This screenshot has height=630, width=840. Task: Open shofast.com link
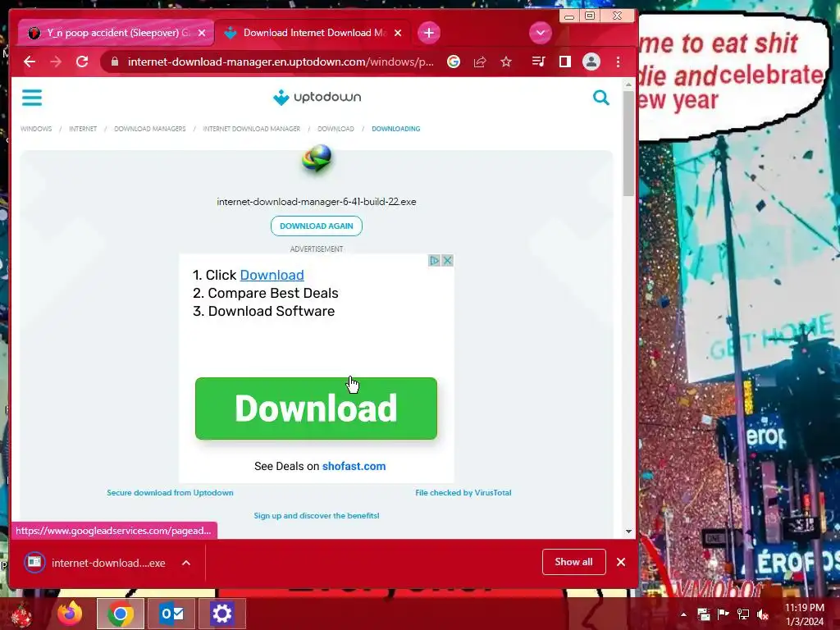coord(354,466)
